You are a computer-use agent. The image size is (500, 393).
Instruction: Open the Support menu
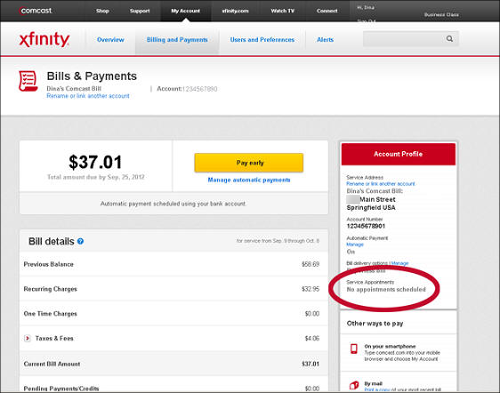(140, 11)
